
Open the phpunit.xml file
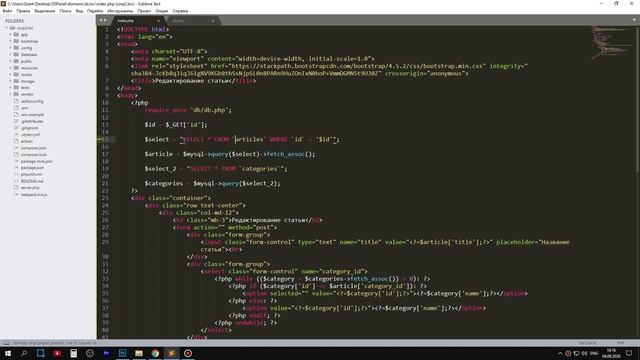point(31,174)
